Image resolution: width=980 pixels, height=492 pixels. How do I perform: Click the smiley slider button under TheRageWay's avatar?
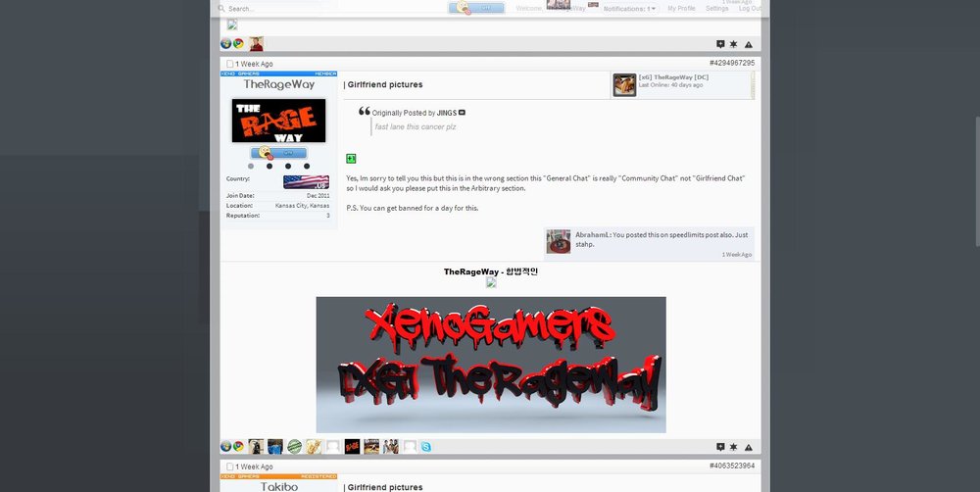278,153
